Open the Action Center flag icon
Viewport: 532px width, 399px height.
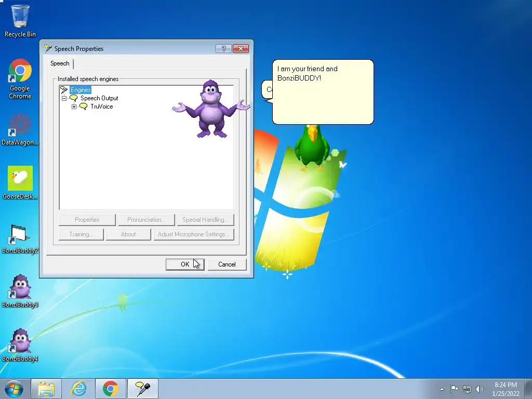tap(454, 389)
